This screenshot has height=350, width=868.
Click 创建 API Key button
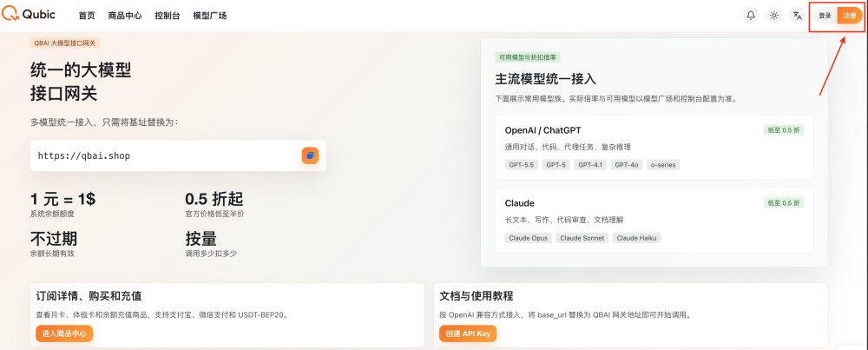(469, 334)
